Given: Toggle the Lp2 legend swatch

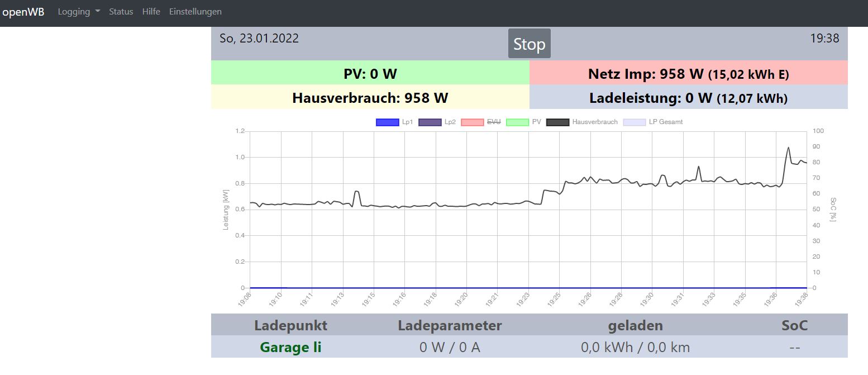Looking at the screenshot, I should [430, 122].
